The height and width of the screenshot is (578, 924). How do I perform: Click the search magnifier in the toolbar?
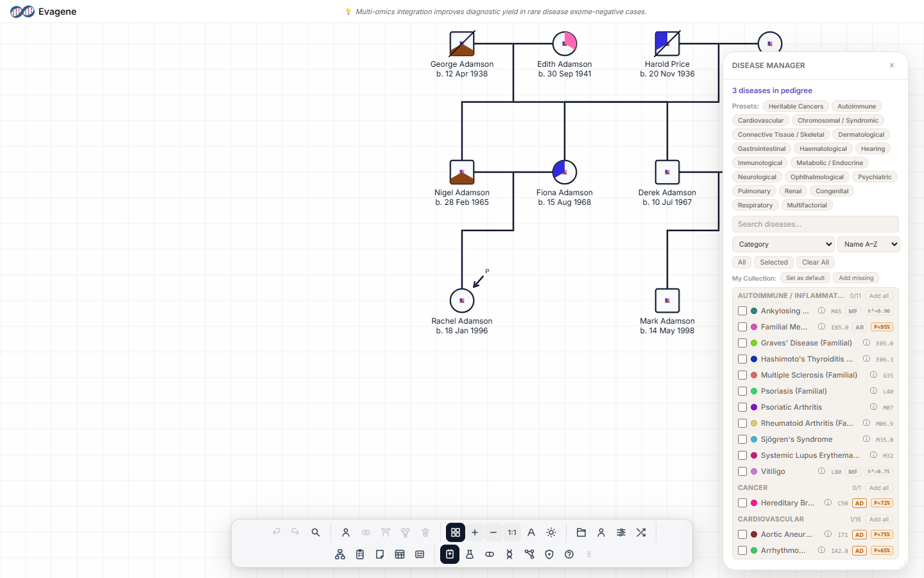pyautogui.click(x=316, y=532)
